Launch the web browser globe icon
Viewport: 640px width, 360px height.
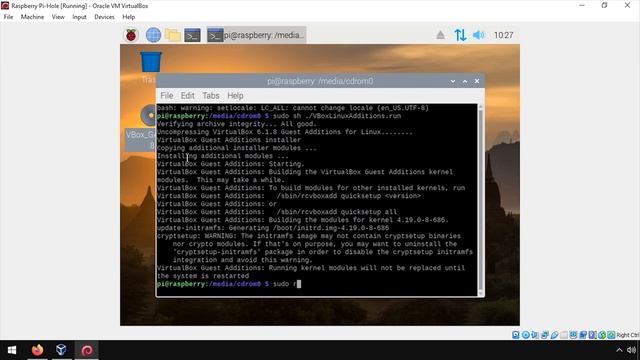[x=153, y=35]
